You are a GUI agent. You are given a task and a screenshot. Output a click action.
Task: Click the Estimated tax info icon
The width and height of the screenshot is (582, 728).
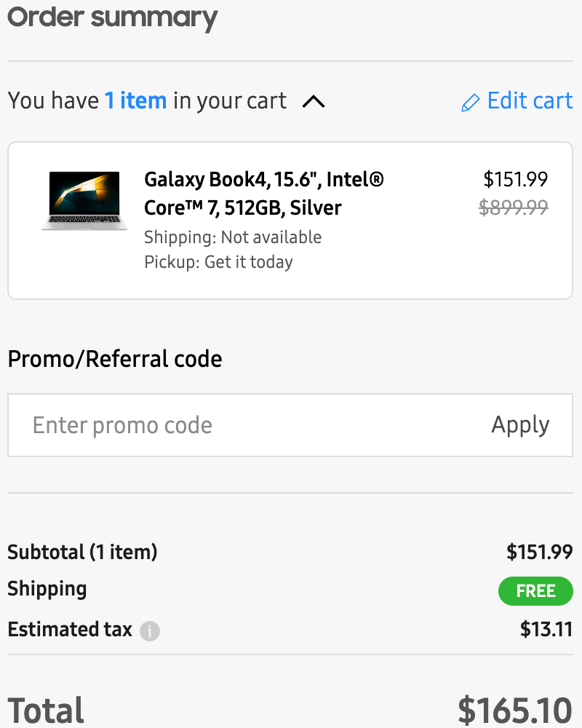(x=150, y=630)
